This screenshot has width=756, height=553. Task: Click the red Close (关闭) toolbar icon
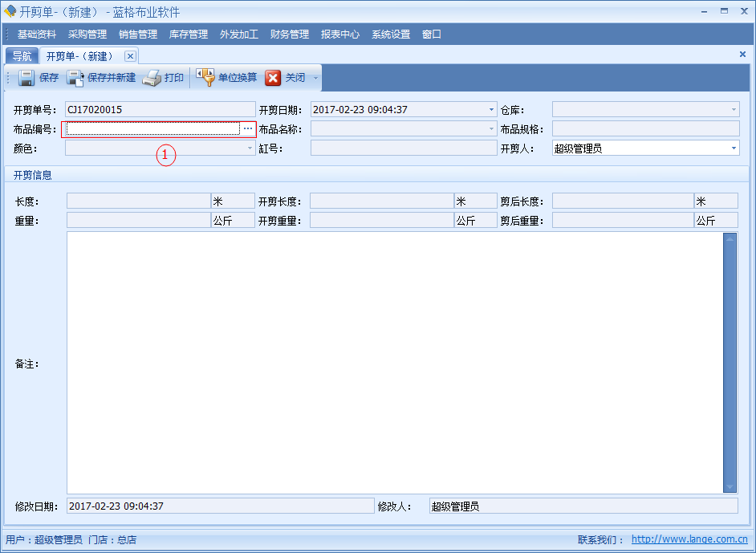coord(273,78)
